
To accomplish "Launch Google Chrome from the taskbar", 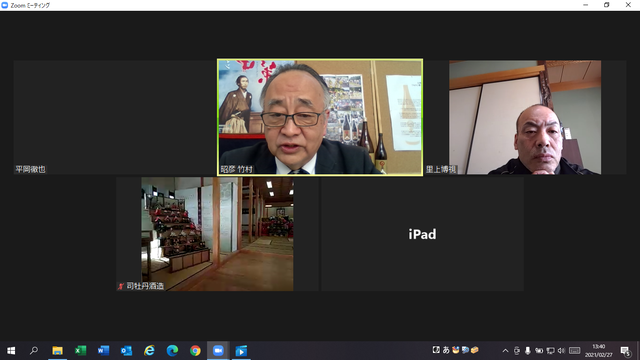I will coord(195,351).
